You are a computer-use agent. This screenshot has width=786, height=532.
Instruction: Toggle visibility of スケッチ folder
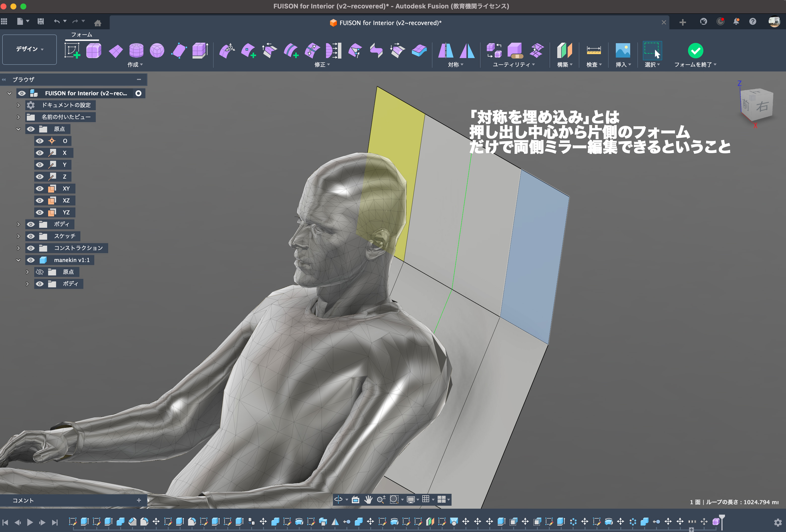[x=31, y=236]
